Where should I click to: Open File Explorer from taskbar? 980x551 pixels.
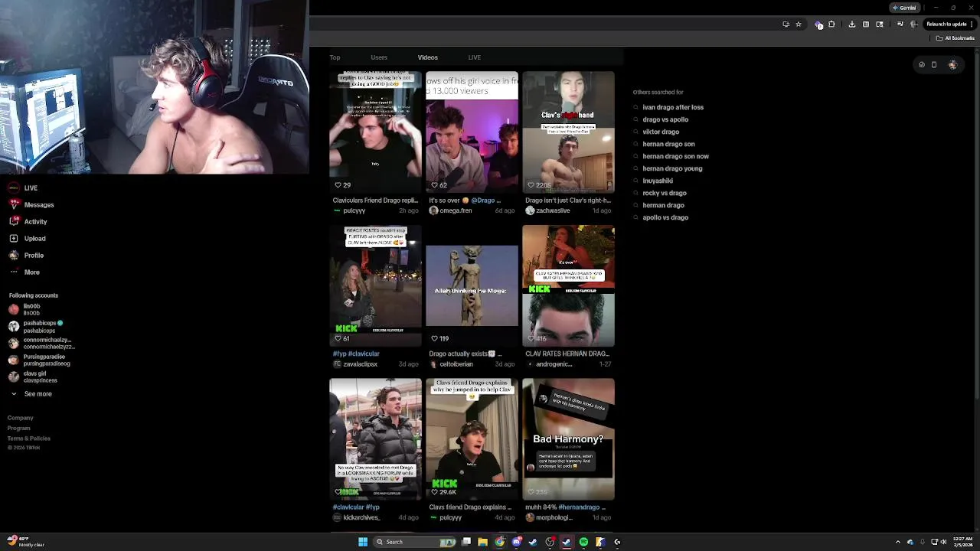tap(482, 542)
